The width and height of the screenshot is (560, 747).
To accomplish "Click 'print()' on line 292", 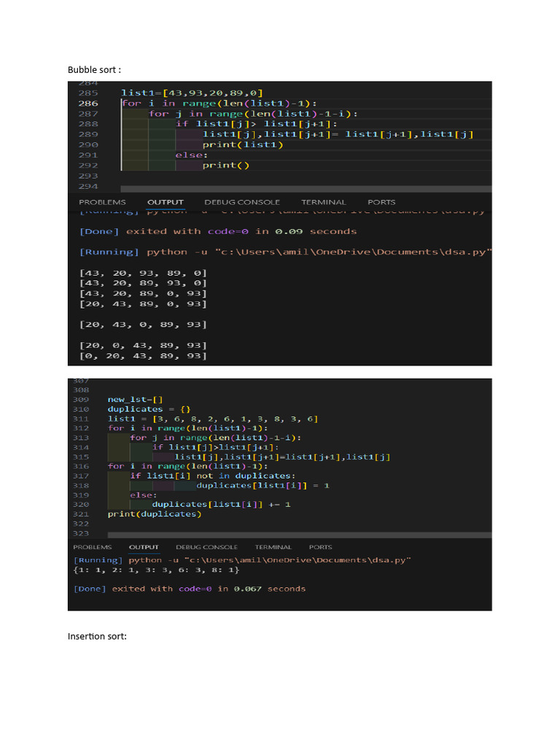I will [226, 166].
